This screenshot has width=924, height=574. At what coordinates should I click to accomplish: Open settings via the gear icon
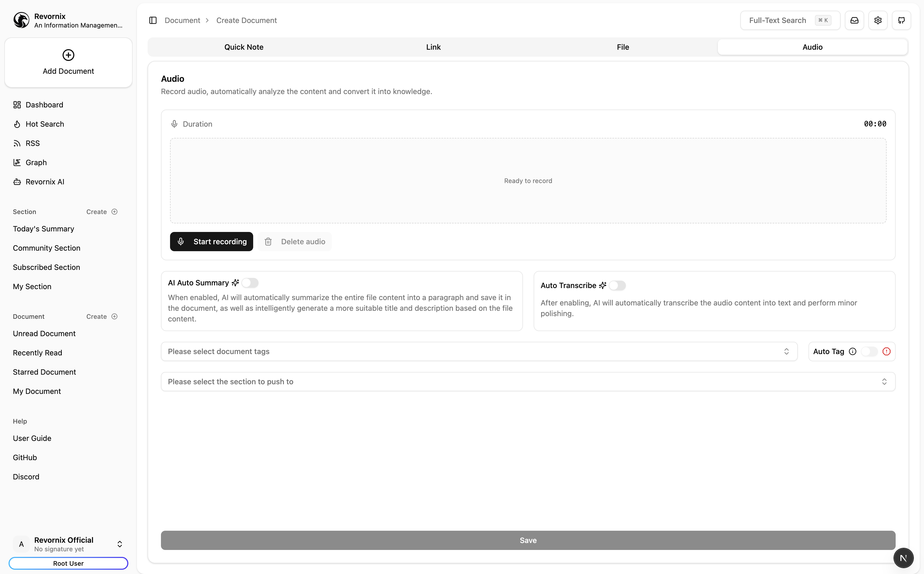click(878, 21)
